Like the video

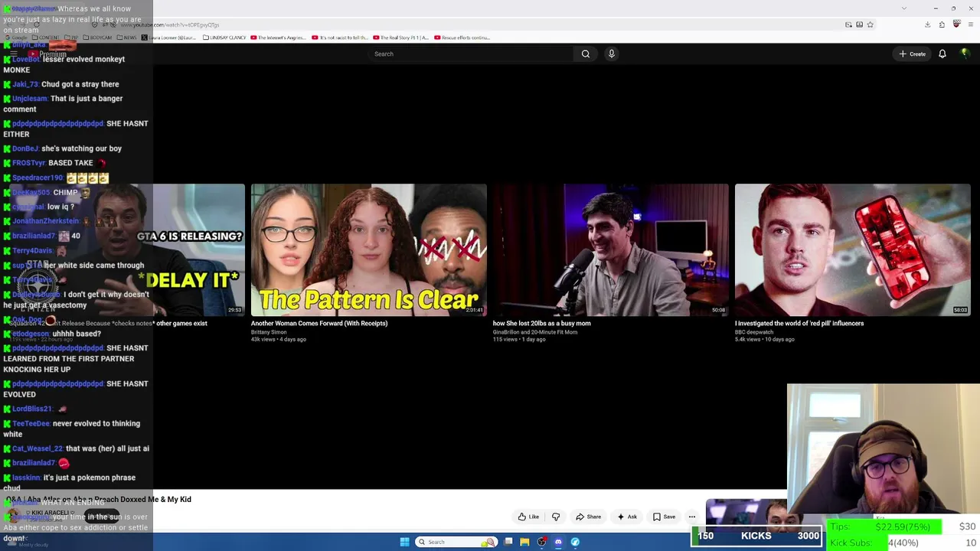coord(528,517)
